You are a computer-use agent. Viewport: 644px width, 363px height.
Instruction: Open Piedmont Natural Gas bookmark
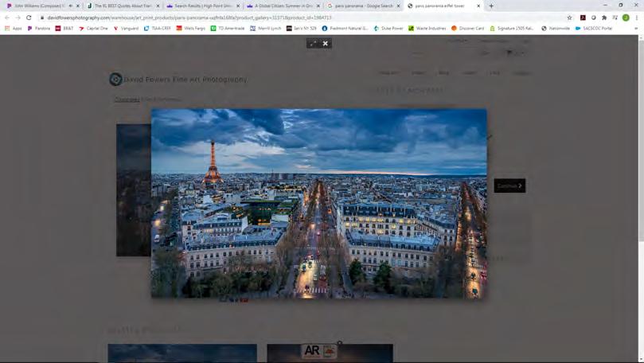pos(345,29)
